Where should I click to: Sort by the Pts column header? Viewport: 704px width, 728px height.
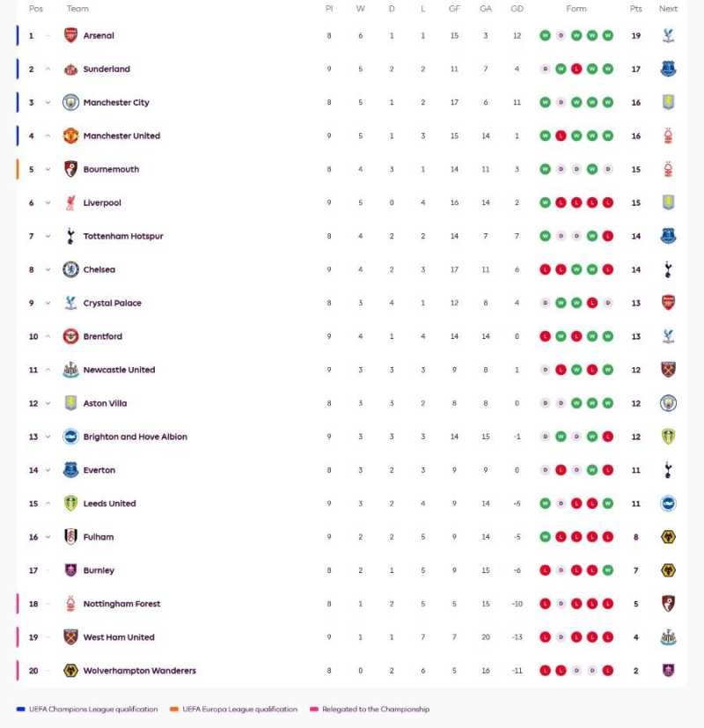pyautogui.click(x=635, y=9)
